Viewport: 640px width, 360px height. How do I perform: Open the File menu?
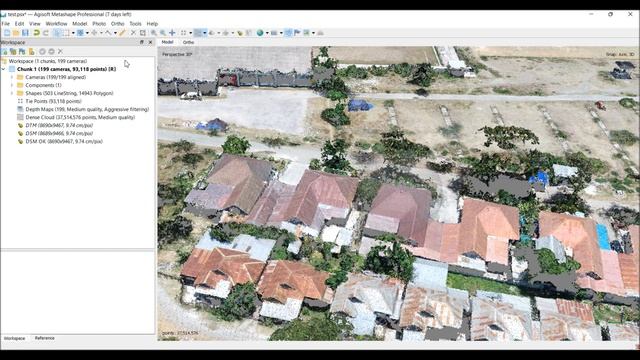point(5,24)
